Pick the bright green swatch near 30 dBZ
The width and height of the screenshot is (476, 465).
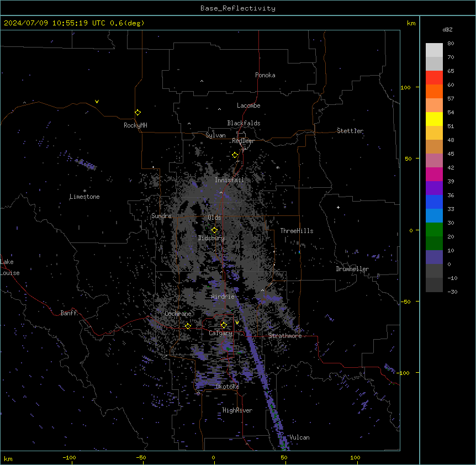coord(434,230)
